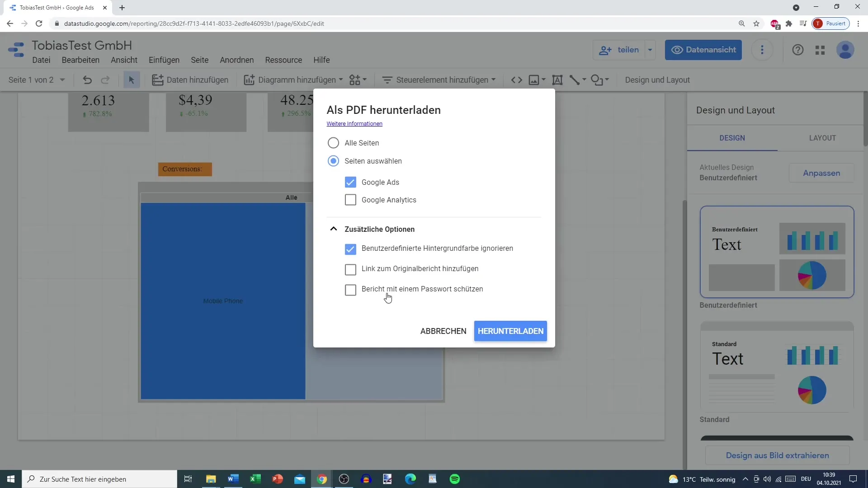Collapse the Zusätzliche Optionen section
The height and width of the screenshot is (488, 868).
333,229
